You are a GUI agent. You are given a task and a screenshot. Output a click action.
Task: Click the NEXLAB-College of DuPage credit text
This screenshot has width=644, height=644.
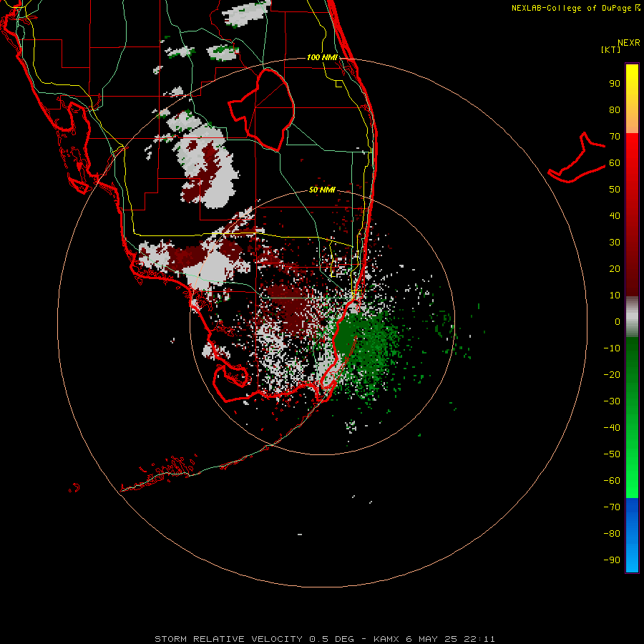[x=576, y=8]
